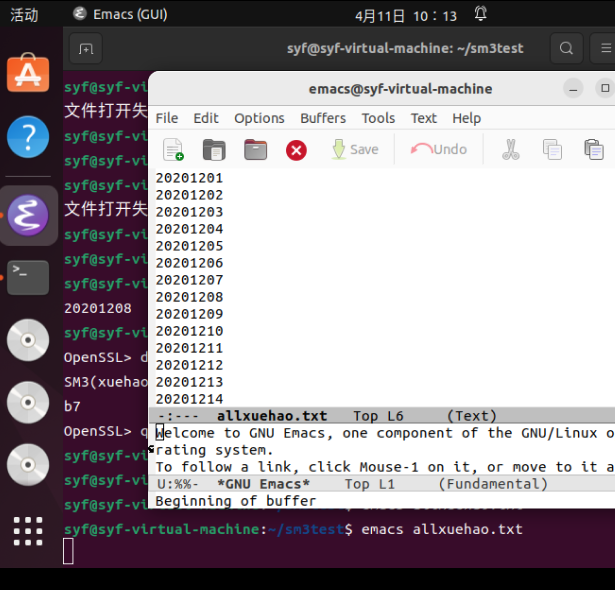Image resolution: width=615 pixels, height=590 pixels.
Task: Click the Undo toolbar button
Action: click(x=439, y=149)
